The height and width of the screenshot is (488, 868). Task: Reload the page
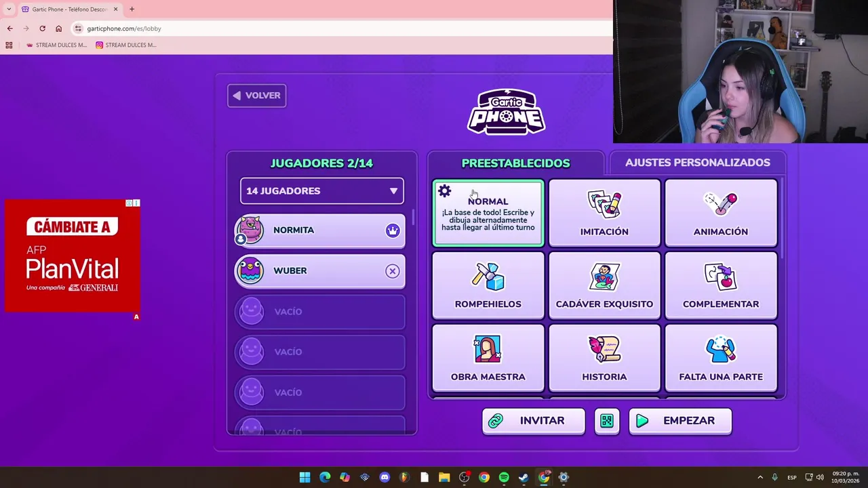(x=42, y=28)
